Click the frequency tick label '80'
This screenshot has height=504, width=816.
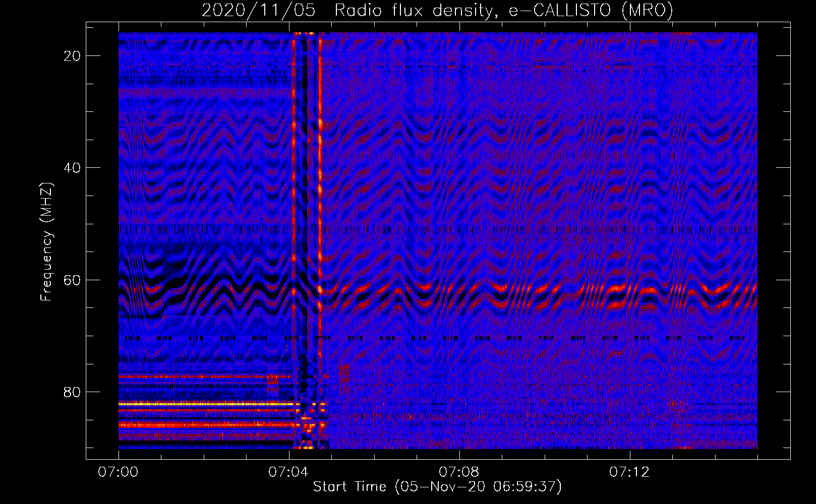(73, 392)
